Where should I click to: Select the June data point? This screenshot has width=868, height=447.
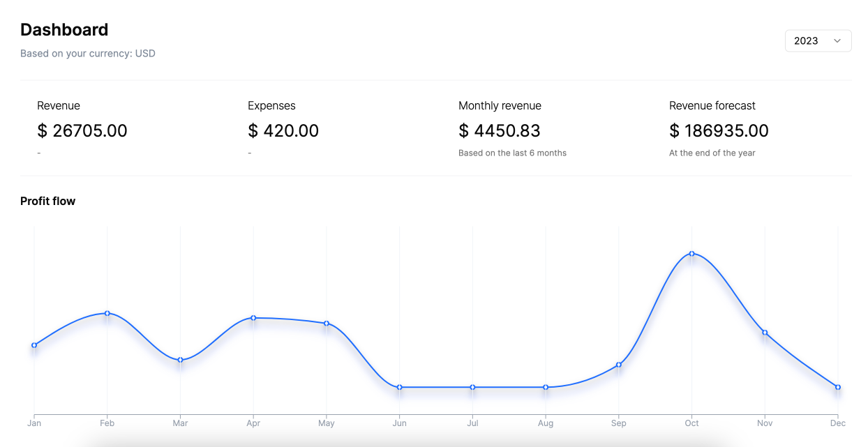(399, 387)
